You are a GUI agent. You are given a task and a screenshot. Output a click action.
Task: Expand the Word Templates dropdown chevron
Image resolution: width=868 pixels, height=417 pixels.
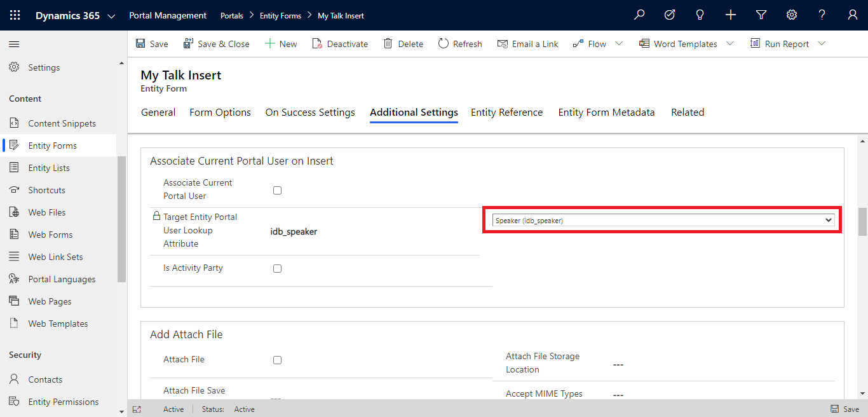729,44
